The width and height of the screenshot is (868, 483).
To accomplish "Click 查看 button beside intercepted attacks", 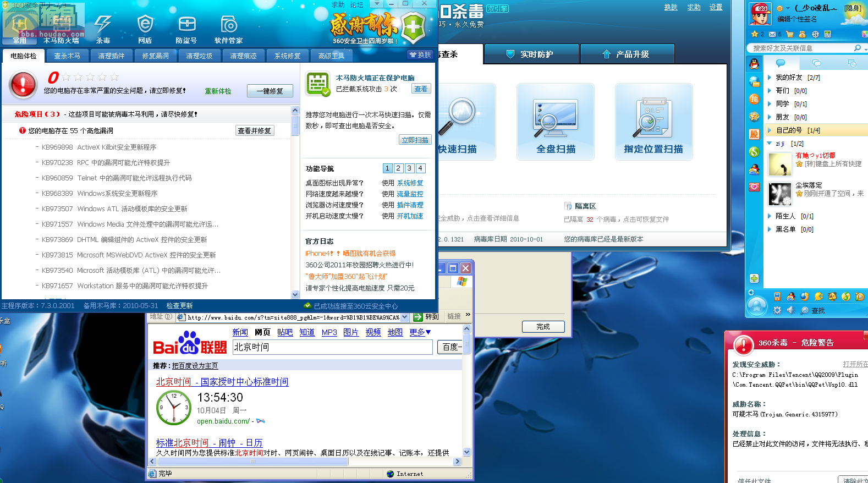I will coord(421,89).
